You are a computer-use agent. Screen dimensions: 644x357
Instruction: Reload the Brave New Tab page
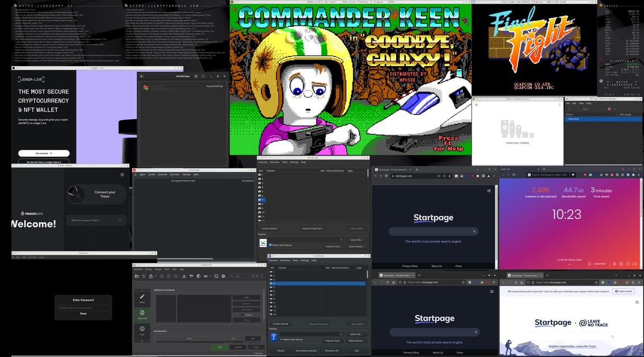click(x=514, y=174)
